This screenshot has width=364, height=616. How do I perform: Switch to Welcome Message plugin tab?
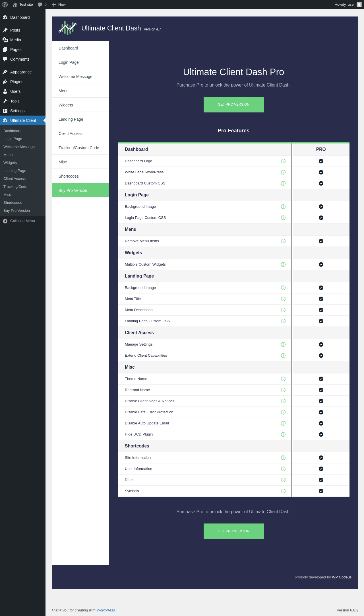coord(80,77)
